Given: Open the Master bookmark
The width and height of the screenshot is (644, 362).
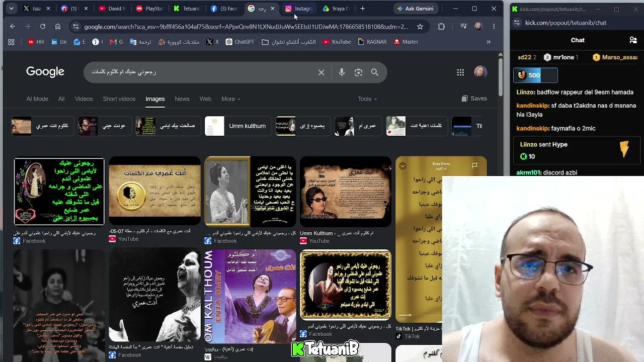Looking at the screenshot, I should (406, 42).
